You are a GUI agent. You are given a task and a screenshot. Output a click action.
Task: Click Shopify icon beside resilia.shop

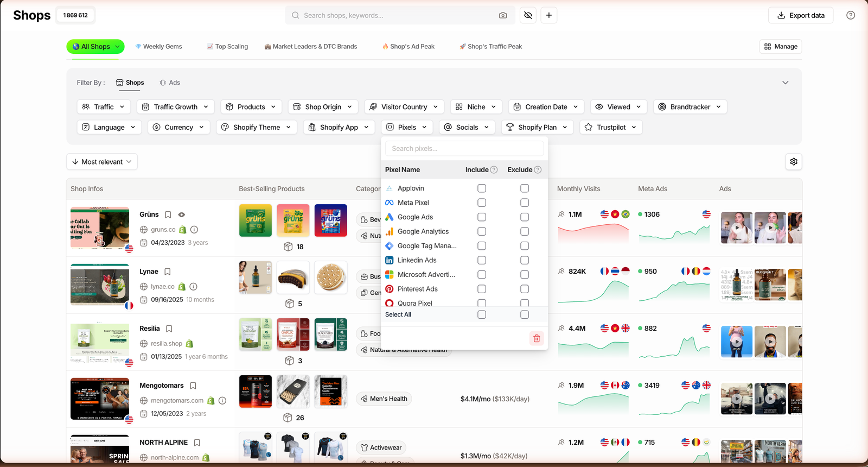[x=189, y=344]
